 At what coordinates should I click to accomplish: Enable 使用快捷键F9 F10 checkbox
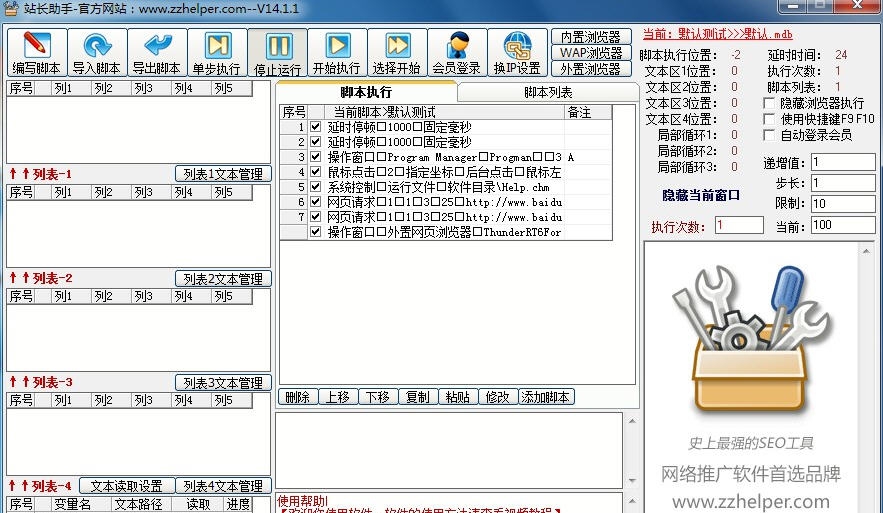(769, 119)
